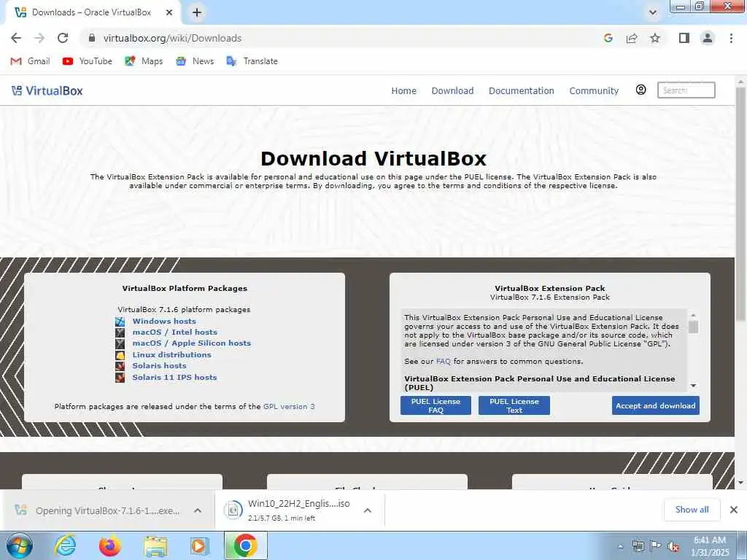Go to the Home nav item
The width and height of the screenshot is (747, 560).
pos(404,90)
